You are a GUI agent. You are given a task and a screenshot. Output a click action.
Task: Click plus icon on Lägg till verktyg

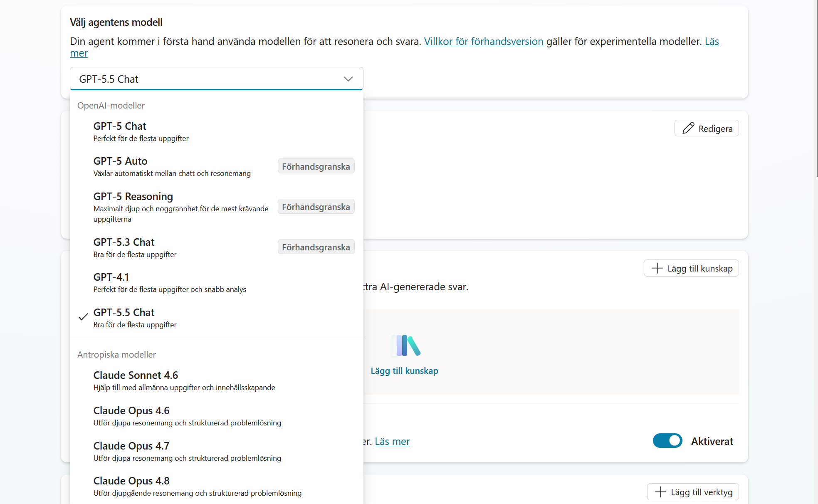pyautogui.click(x=660, y=492)
